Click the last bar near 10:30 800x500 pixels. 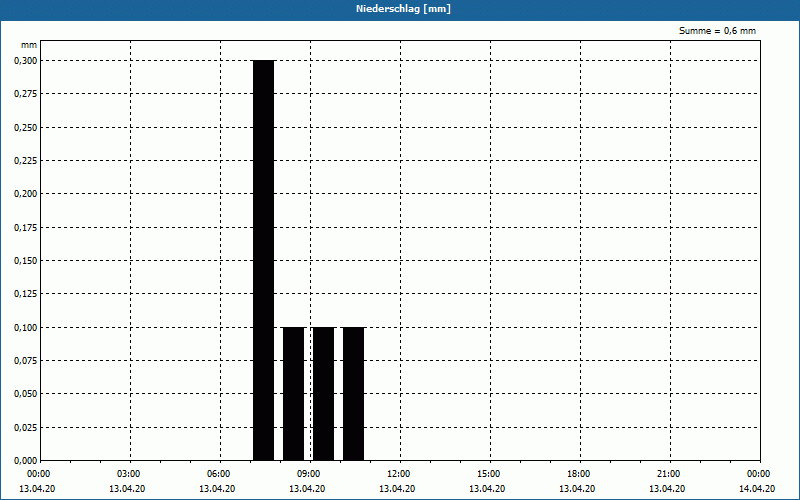click(x=354, y=394)
